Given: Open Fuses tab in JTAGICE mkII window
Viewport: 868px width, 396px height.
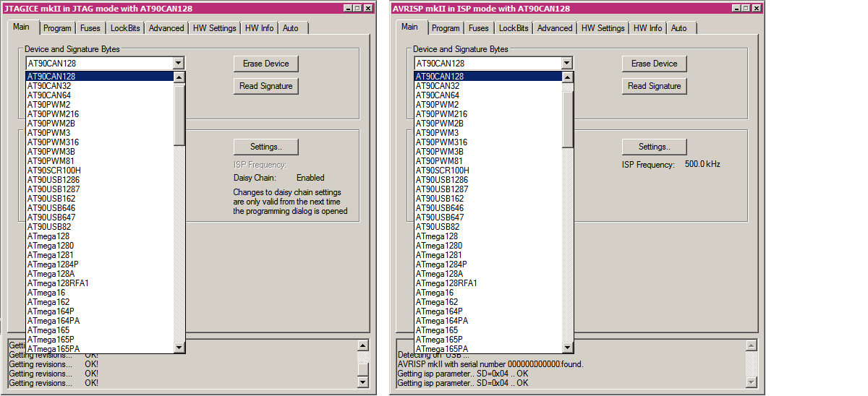Looking at the screenshot, I should tap(90, 28).
